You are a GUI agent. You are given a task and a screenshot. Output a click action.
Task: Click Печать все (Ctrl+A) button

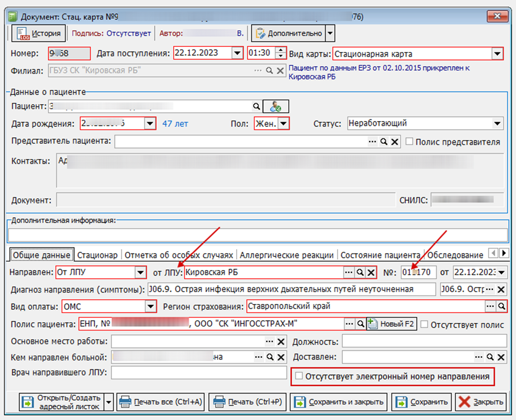point(160,402)
